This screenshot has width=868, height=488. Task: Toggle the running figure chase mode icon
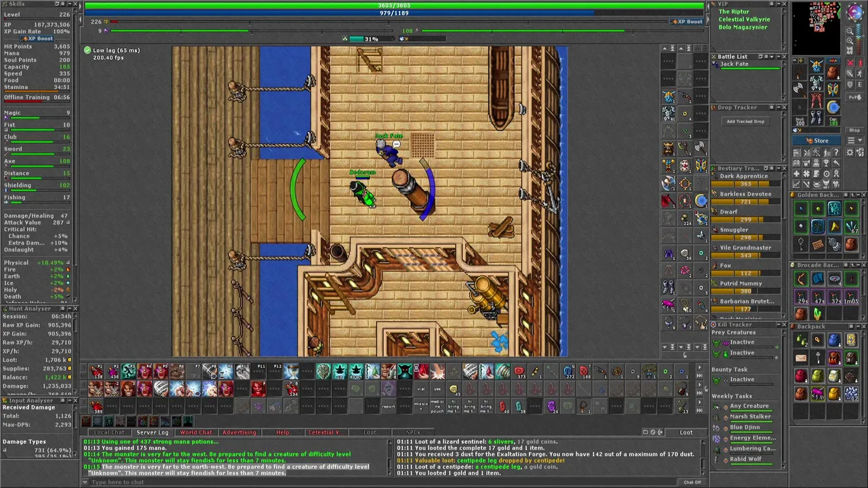(x=859, y=73)
